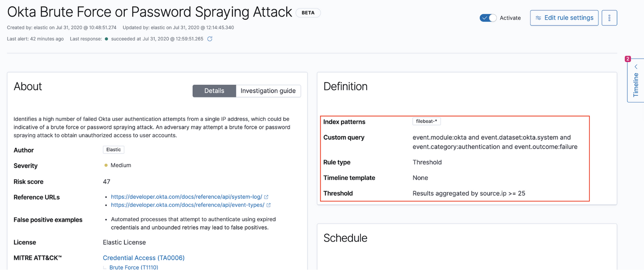Click the sliders icon in Edit rule settings
Screen dimensions: 644x270
tap(538, 18)
